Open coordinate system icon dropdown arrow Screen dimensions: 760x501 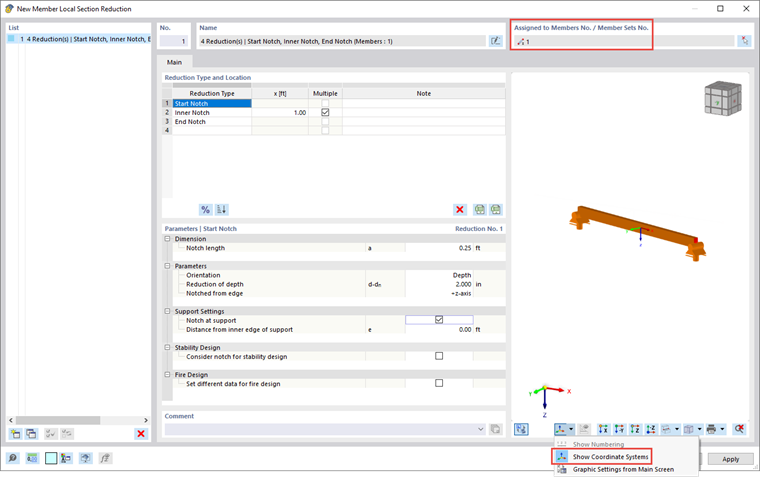pos(571,429)
